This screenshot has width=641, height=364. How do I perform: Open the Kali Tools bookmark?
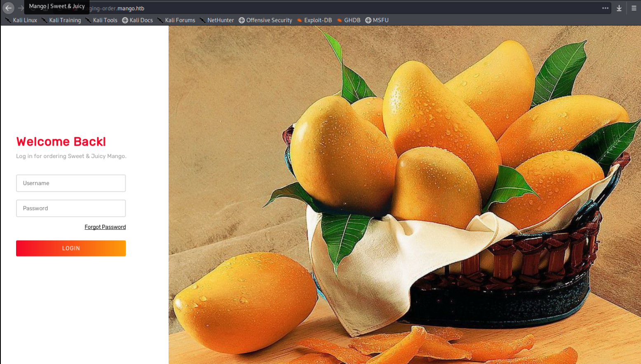pyautogui.click(x=101, y=20)
